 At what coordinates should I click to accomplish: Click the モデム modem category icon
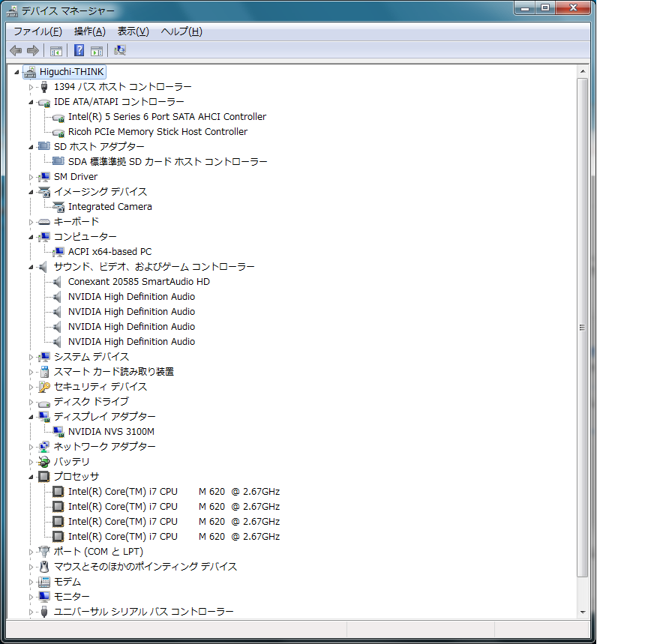coord(43,582)
